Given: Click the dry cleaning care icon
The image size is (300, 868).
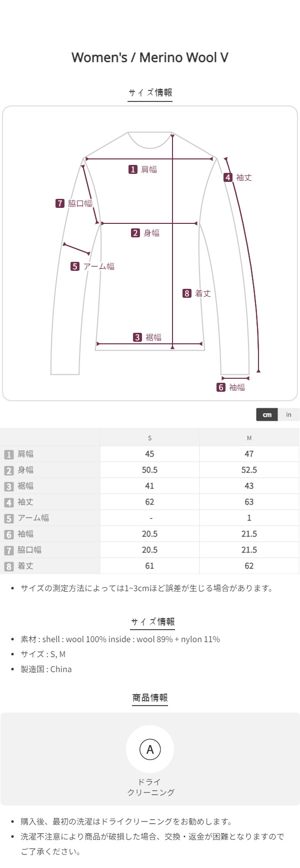Looking at the screenshot, I should 150,749.
